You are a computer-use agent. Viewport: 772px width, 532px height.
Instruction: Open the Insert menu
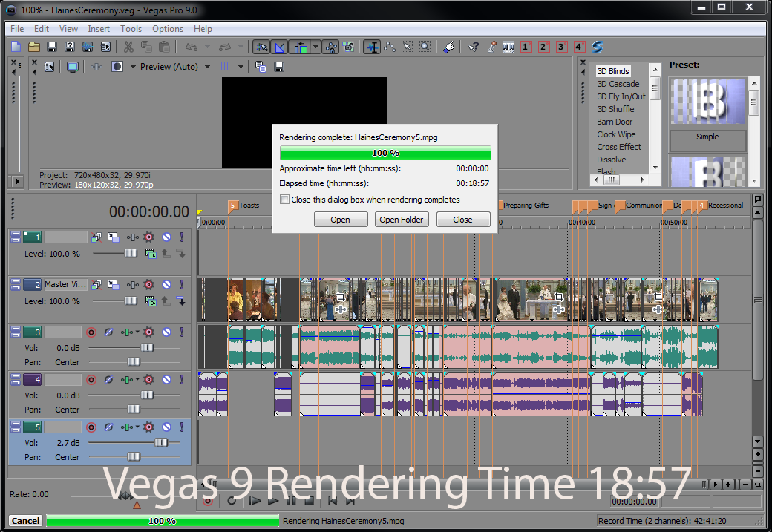[x=99, y=29]
